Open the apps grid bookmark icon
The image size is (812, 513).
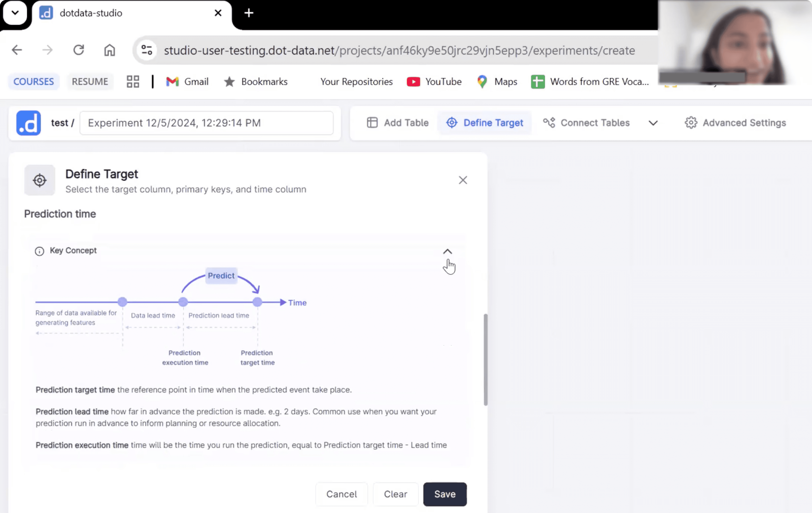coord(133,82)
